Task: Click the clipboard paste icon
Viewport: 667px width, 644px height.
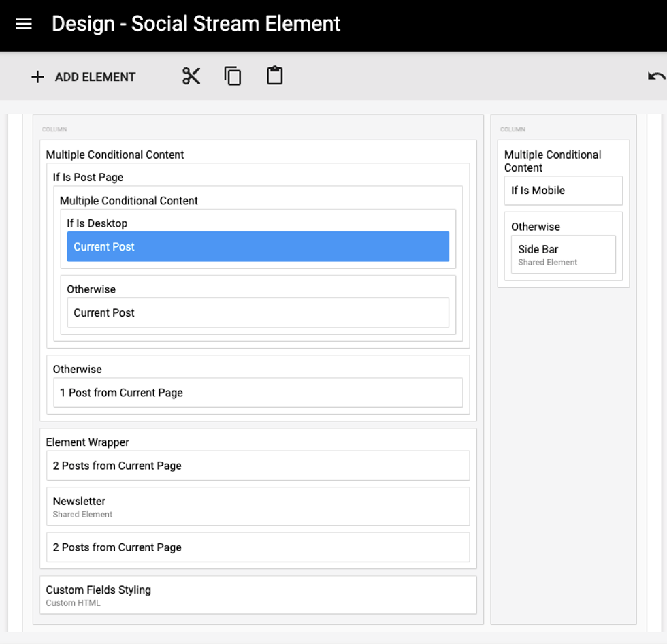Action: [x=274, y=76]
